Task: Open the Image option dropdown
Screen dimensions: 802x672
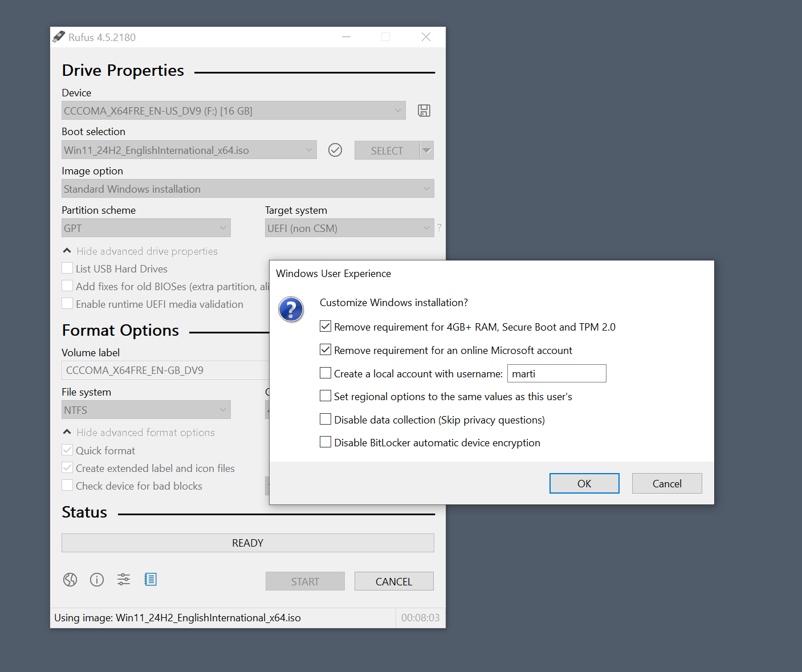Action: (x=248, y=189)
